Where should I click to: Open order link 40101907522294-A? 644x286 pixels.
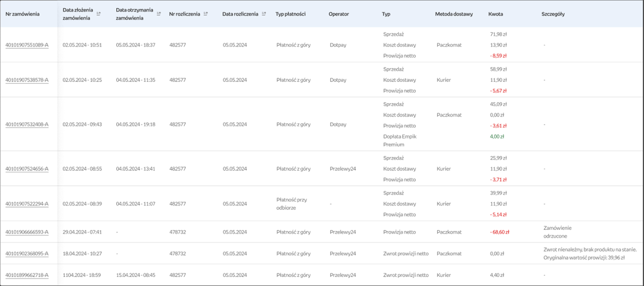(27, 204)
